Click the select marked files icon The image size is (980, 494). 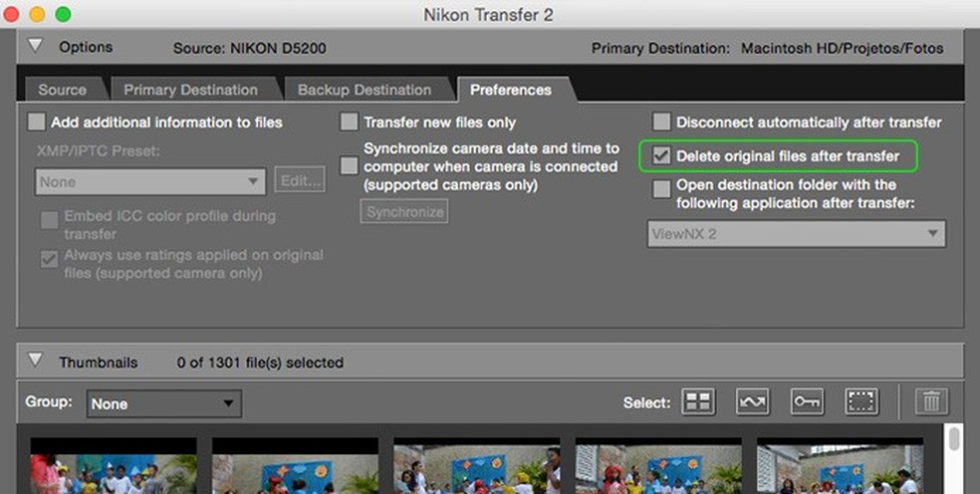point(753,401)
